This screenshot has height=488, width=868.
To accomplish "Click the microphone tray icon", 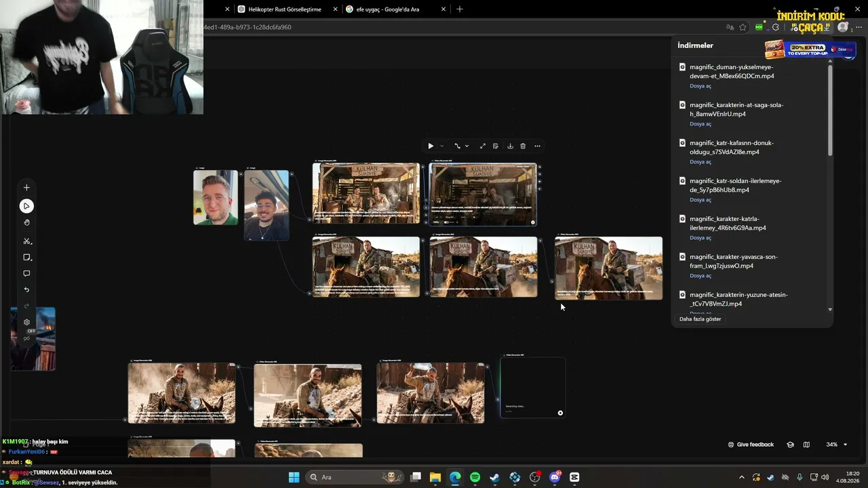I will coord(800,477).
